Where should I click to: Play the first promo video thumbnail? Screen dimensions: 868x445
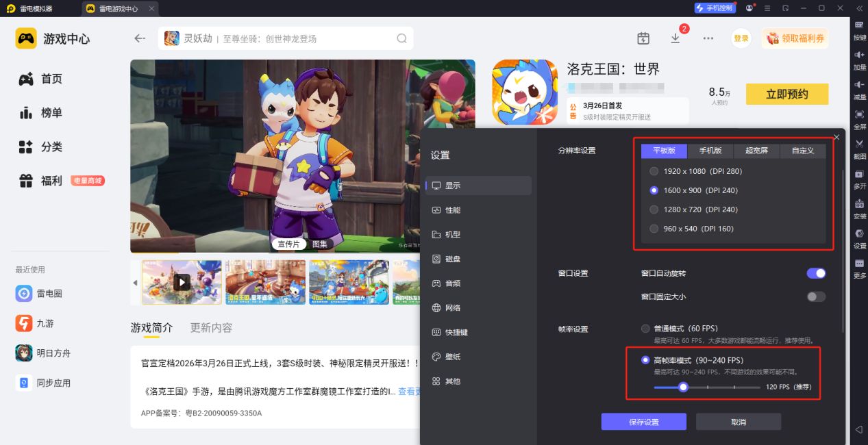(x=182, y=282)
